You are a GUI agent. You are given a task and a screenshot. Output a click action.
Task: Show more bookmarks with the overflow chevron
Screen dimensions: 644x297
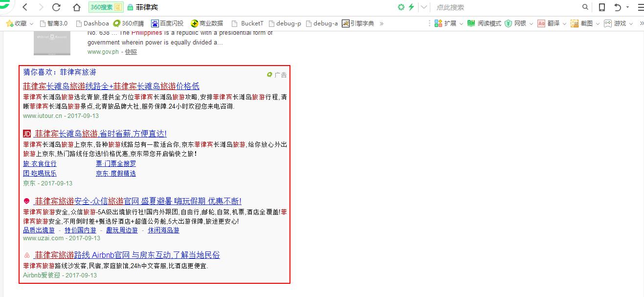tap(381, 23)
